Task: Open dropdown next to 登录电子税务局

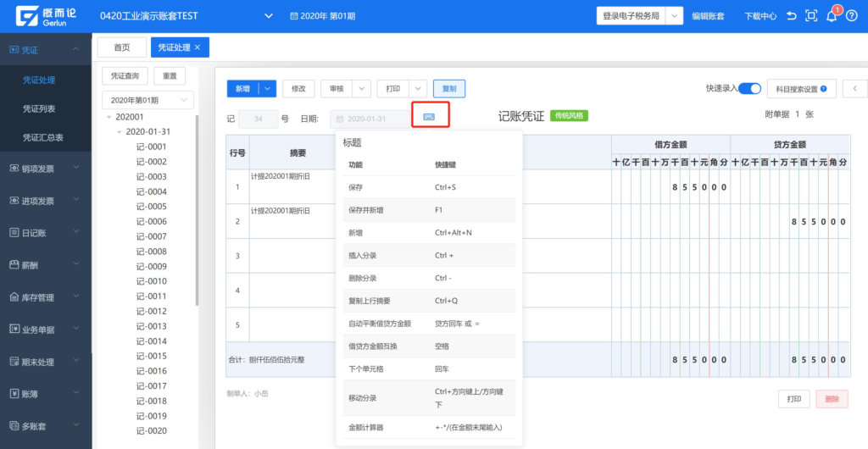Action: (x=674, y=16)
